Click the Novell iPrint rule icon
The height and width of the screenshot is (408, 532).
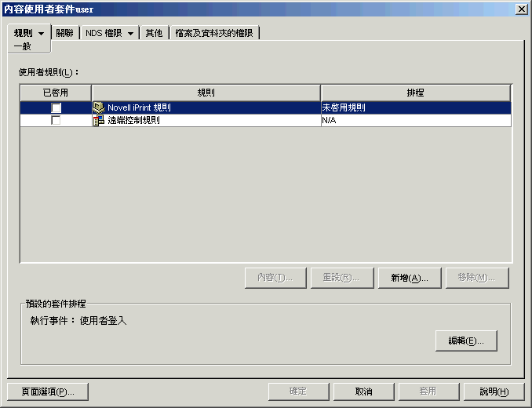click(x=98, y=107)
